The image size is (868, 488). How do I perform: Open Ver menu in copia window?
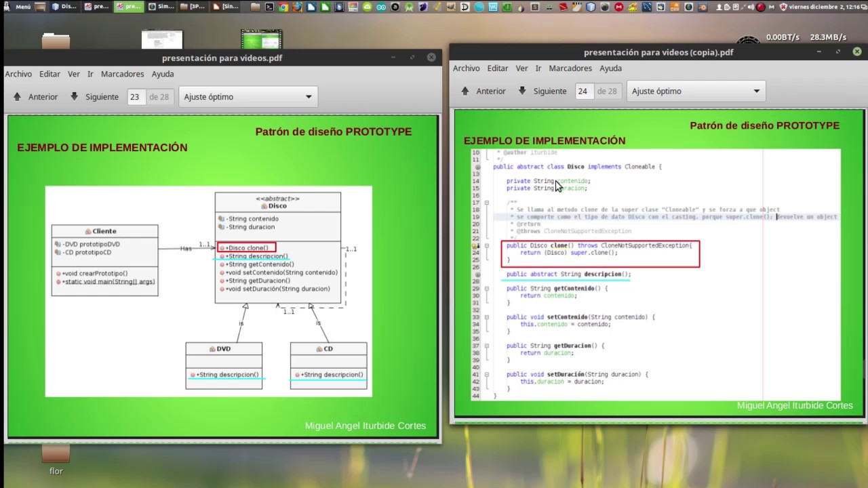pyautogui.click(x=521, y=68)
